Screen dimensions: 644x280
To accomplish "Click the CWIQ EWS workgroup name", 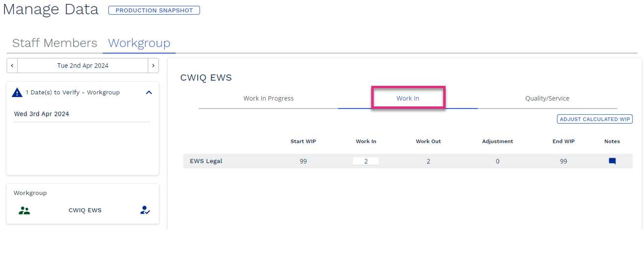I will click(85, 210).
